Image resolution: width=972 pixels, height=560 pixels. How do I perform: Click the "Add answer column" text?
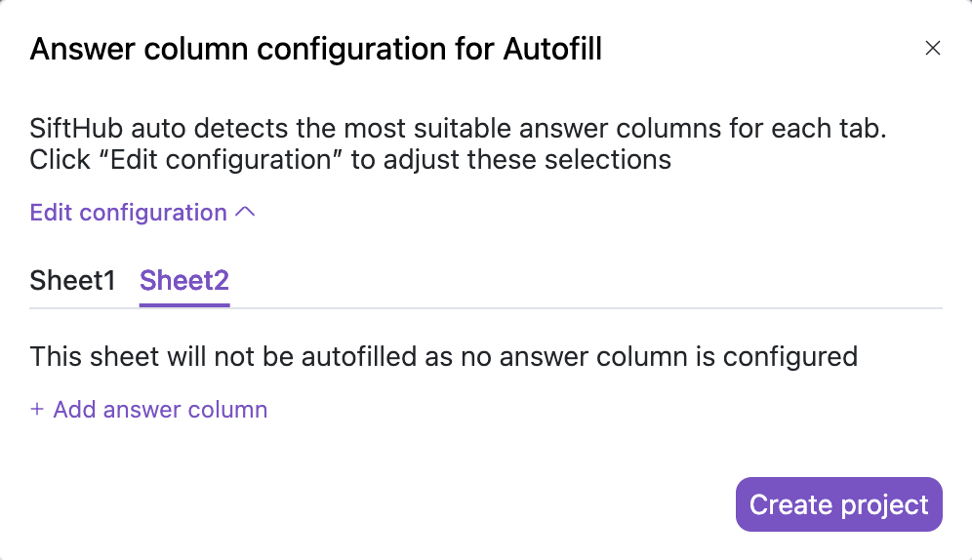coord(160,410)
